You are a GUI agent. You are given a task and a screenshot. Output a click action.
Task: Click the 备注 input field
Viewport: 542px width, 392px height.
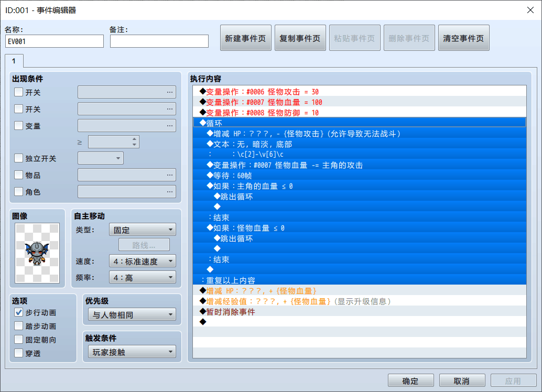click(159, 41)
